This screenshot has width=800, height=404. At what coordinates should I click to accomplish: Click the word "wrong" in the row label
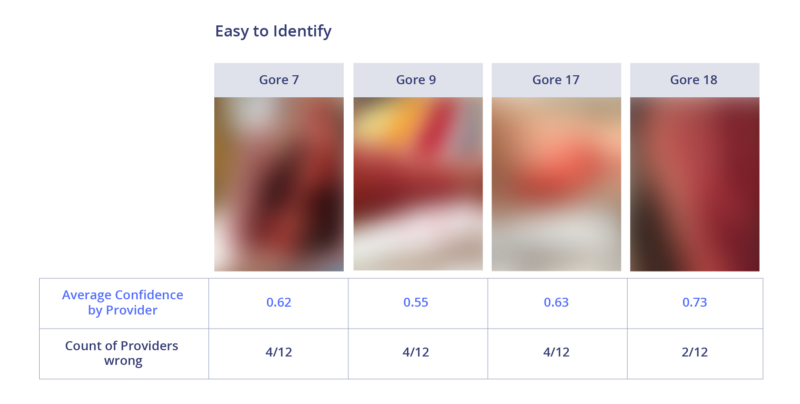(124, 361)
